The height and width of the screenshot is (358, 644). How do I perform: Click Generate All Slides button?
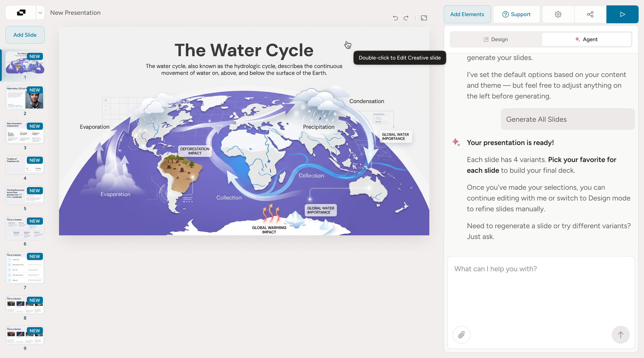point(568,119)
